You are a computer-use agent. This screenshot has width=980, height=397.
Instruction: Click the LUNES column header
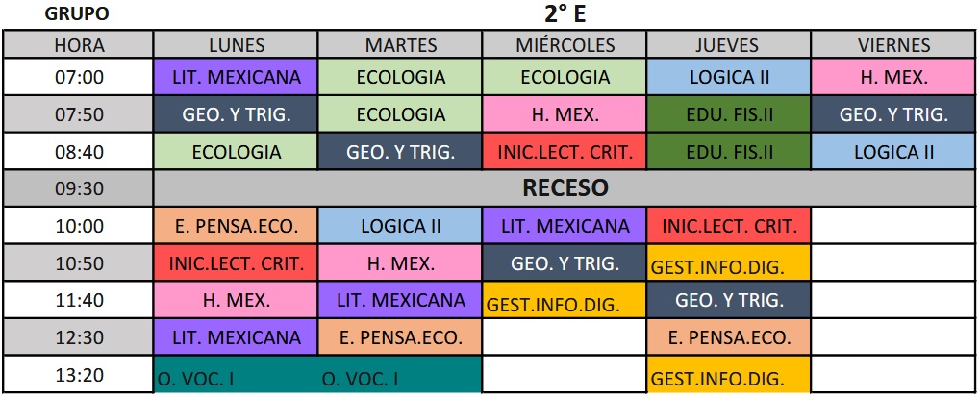tap(236, 45)
